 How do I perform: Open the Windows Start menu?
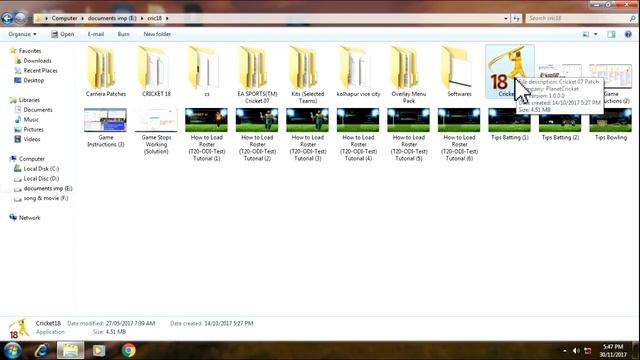(x=13, y=350)
